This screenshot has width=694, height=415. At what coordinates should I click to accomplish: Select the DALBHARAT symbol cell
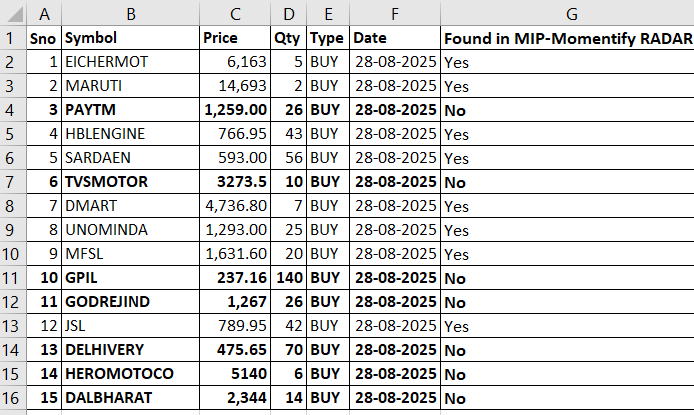[131, 398]
